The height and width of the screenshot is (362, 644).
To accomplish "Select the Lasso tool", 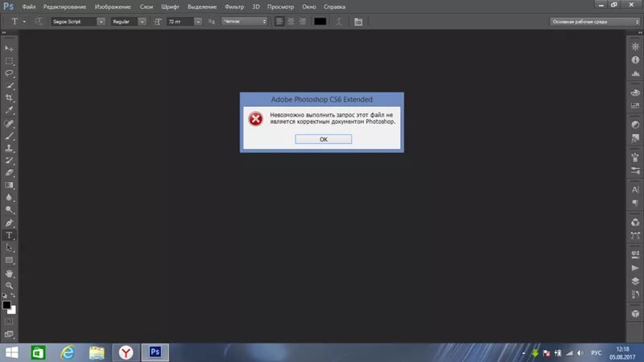I will click(9, 73).
